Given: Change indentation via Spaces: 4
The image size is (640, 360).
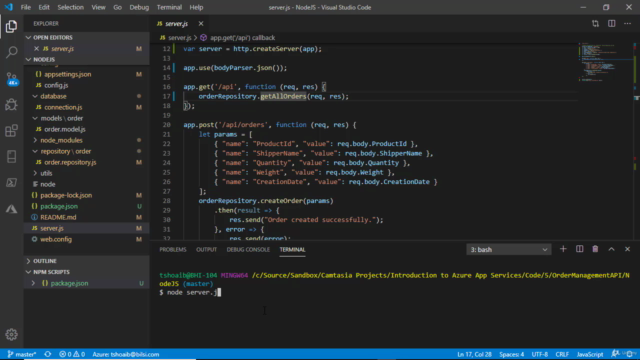Looking at the screenshot, I should (x=511, y=354).
